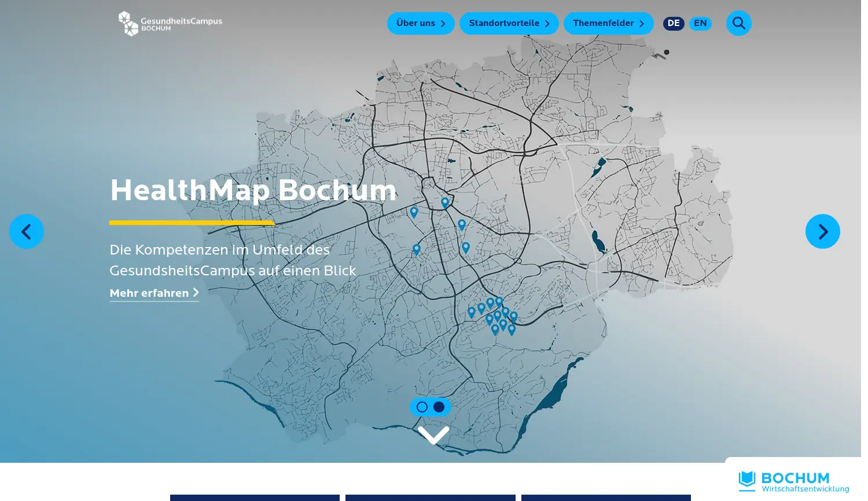Expand the Standortvorteile menu
This screenshot has width=868, height=501.
tap(509, 24)
